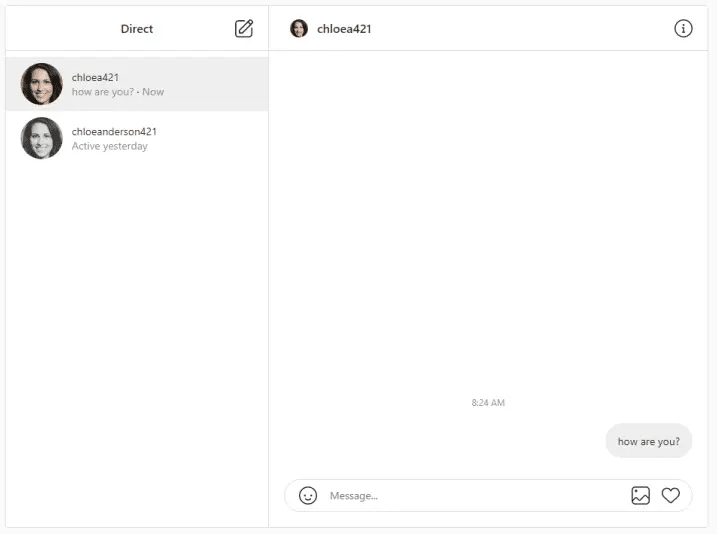Viewport: 717px width, 534px height.
Task: Open conversation info icon for chloea421
Action: pos(683,28)
